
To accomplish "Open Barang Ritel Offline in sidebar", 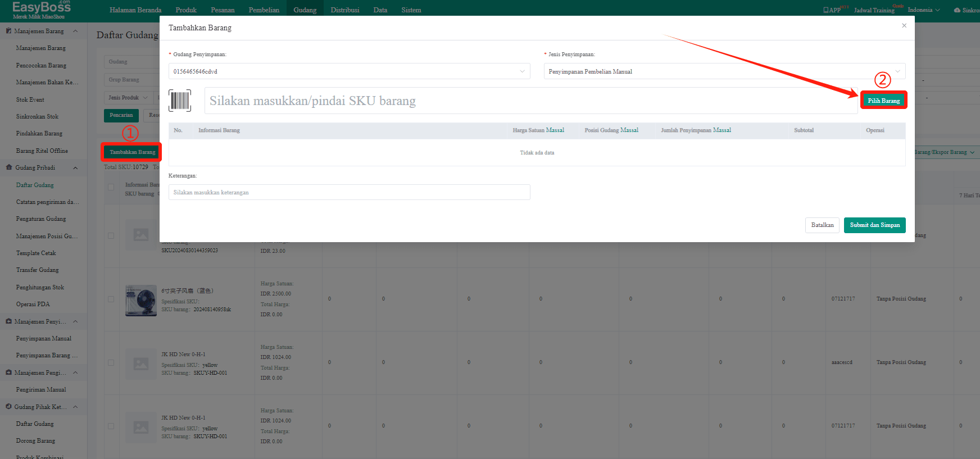I will 42,151.
